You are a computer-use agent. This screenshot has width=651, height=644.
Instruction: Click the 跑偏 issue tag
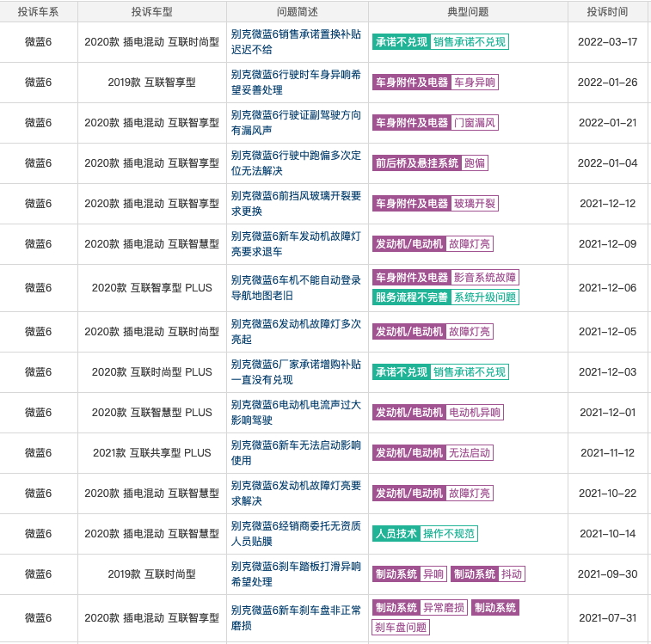coord(475,163)
